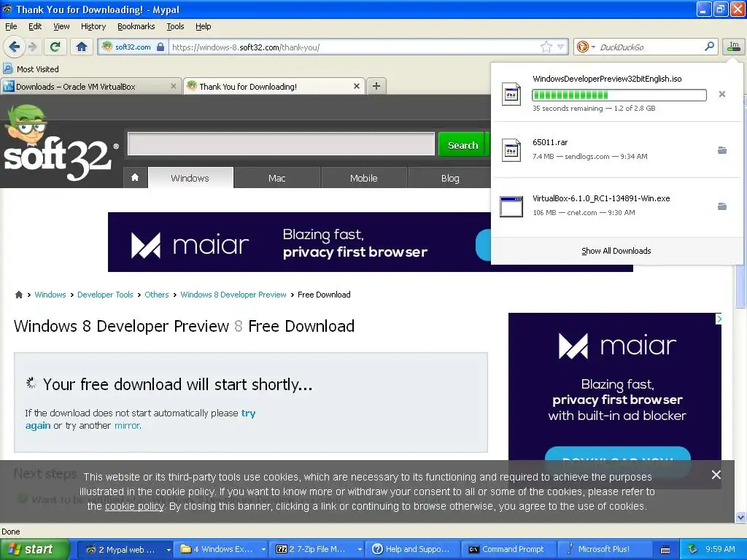
Task: Open the 7-Zip File Manager taskbar group
Action: click(317, 549)
